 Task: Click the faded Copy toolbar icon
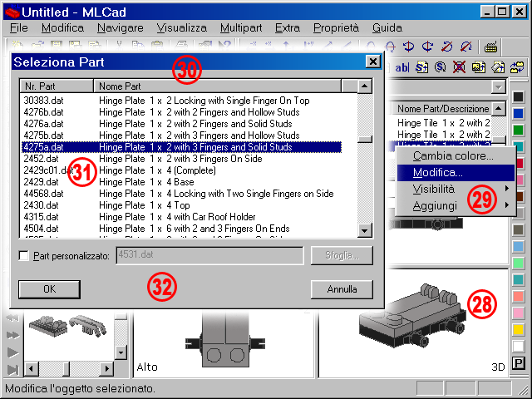[x=138, y=46]
